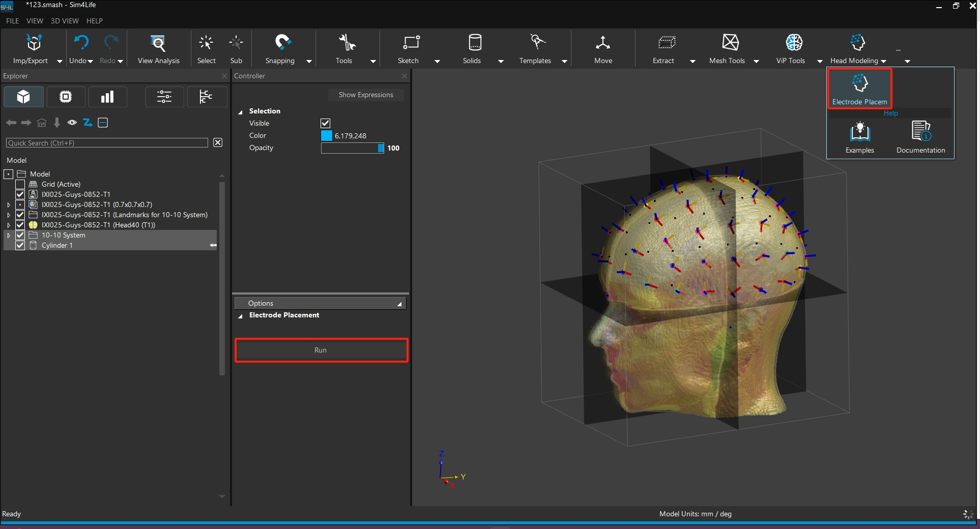Hide the Cylinder 1 item
Image resolution: width=980 pixels, height=529 pixels.
(x=20, y=245)
